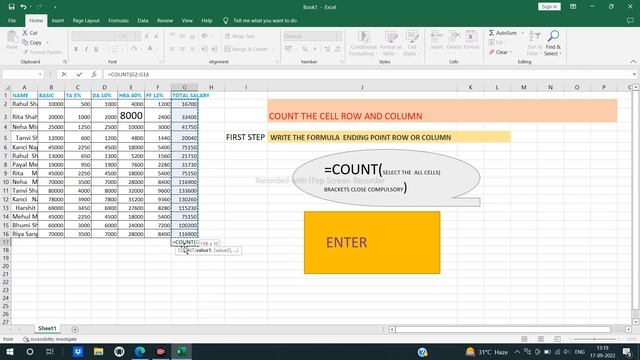Image resolution: width=640 pixels, height=360 pixels.
Task: Click inside the formula bar text
Action: click(128, 74)
